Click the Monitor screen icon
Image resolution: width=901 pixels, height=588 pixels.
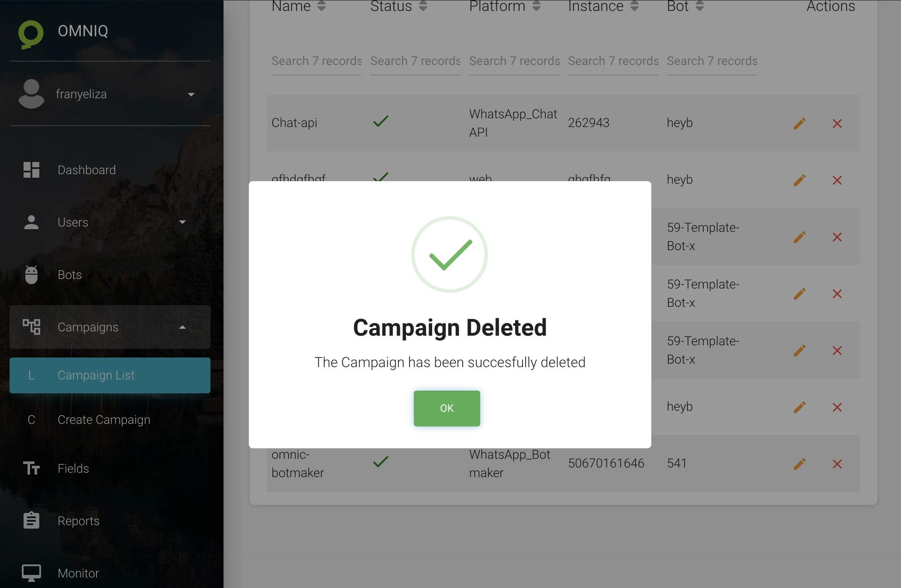[x=31, y=573]
